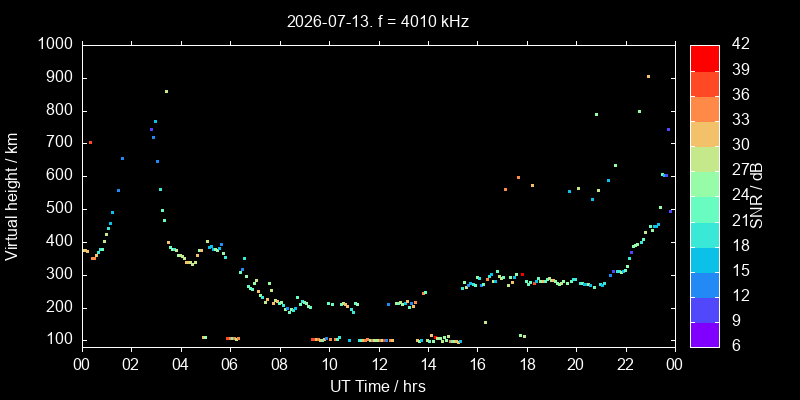800x400 pixels.
Task: Click the red 39-42 dB colorbar segment
Action: (705, 58)
